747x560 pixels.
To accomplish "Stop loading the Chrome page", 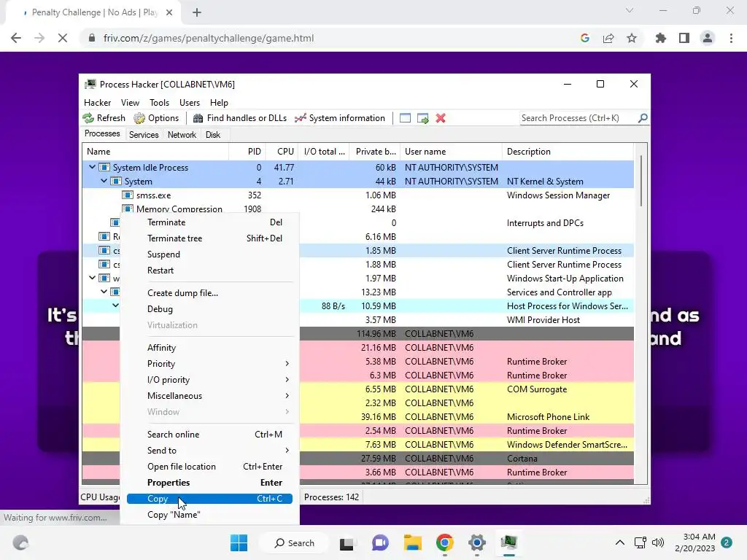I will (x=63, y=38).
